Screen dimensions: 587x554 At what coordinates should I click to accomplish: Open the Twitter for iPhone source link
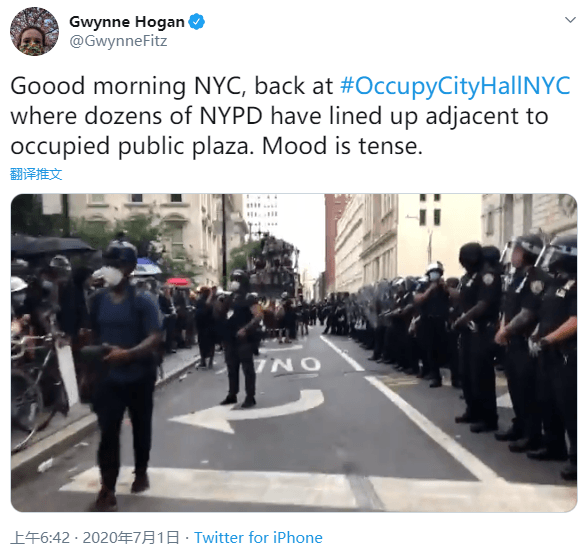click(x=258, y=538)
